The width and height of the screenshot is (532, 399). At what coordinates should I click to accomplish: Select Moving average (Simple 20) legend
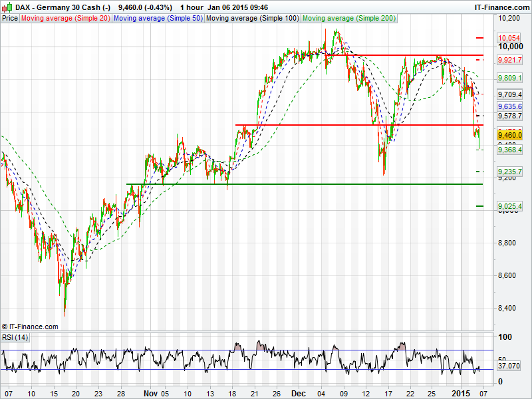[x=65, y=19]
